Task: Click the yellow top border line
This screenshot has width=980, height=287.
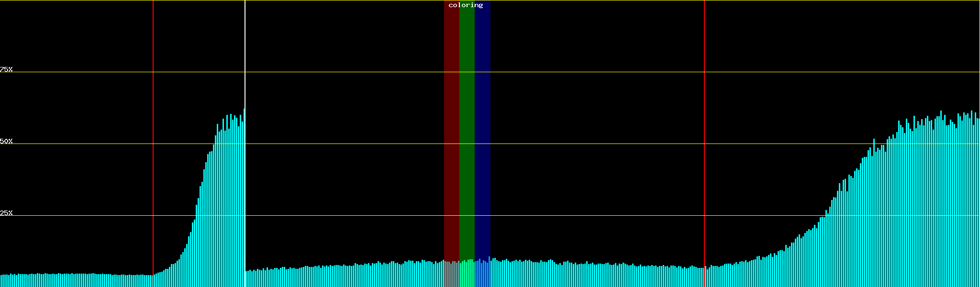Action: (x=574, y=0)
